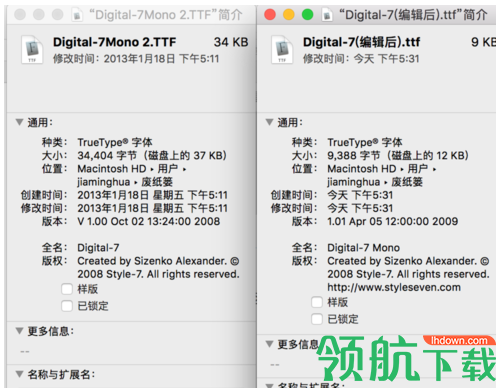Click the 种类 label in the right window
496x388 pixels.
pos(304,142)
